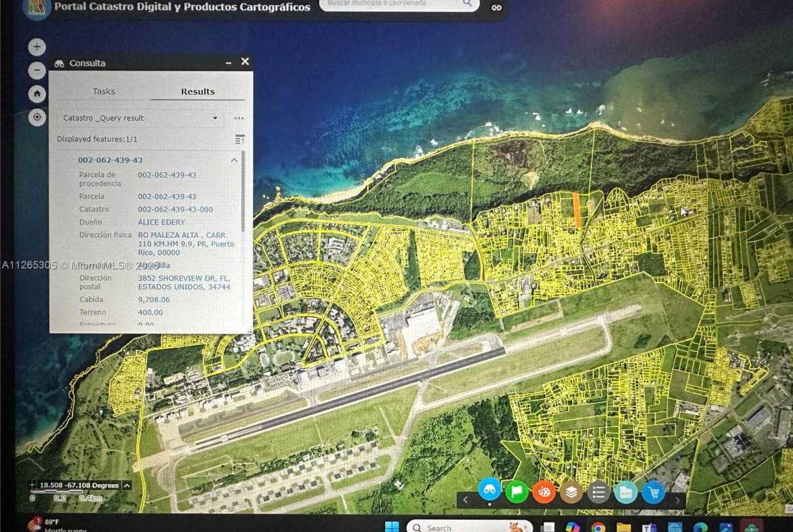Expand the coordinates options arrow

click(127, 485)
